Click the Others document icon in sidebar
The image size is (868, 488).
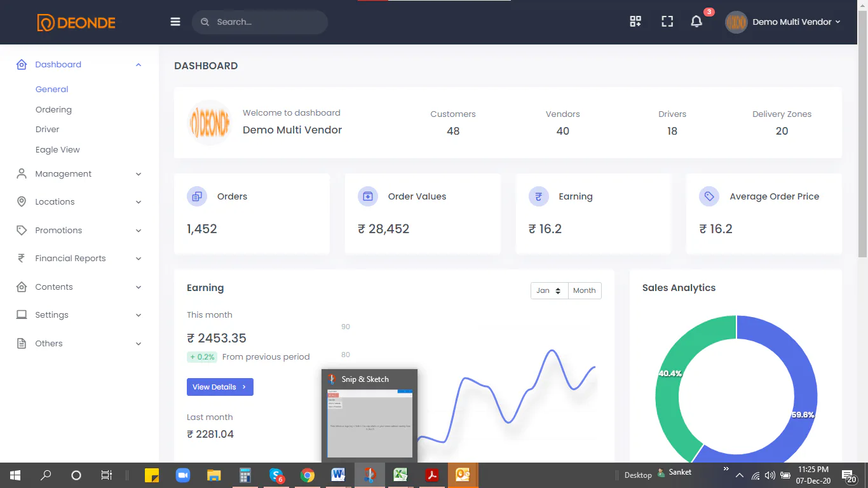[x=22, y=343]
